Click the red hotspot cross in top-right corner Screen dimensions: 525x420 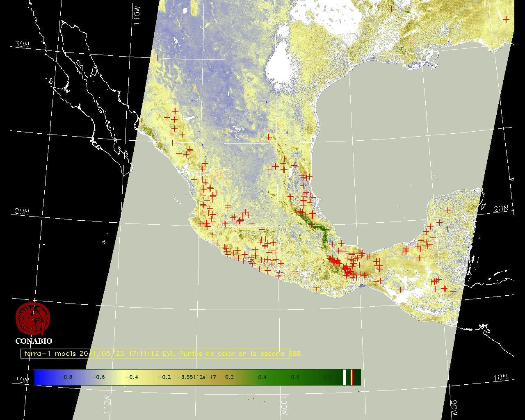click(507, 19)
